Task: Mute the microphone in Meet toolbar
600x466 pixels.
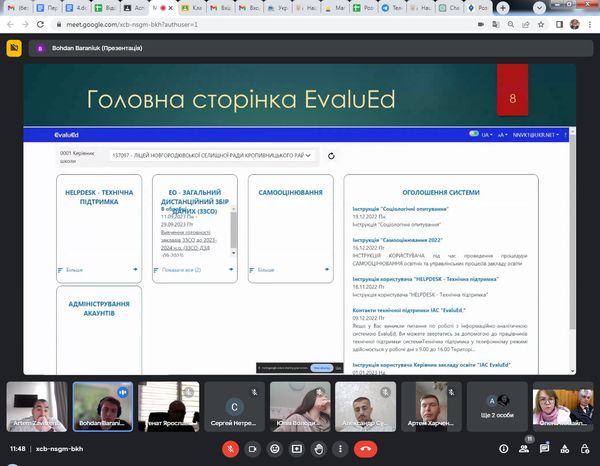Action: pyautogui.click(x=232, y=449)
